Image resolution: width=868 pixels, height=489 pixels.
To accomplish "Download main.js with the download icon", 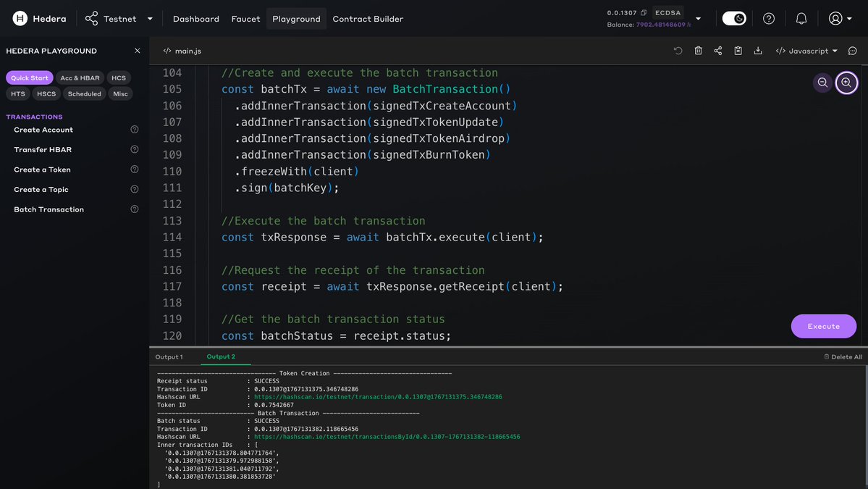I will (758, 51).
